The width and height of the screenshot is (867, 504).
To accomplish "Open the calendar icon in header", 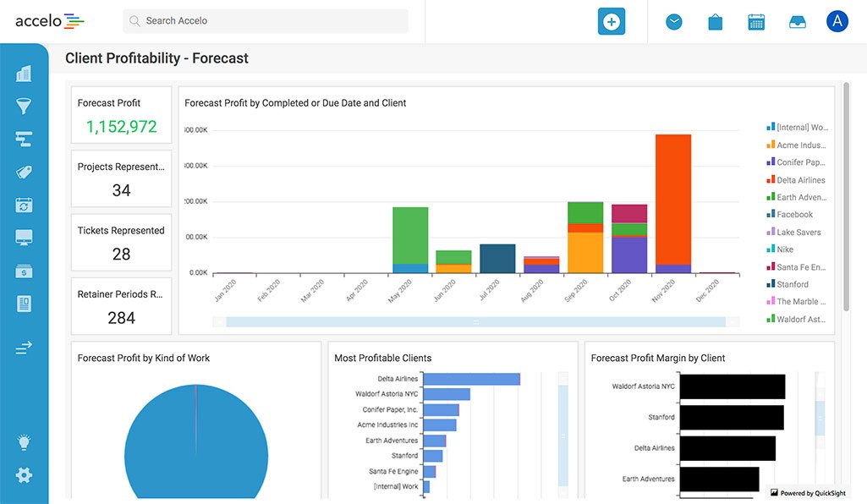I will click(756, 22).
